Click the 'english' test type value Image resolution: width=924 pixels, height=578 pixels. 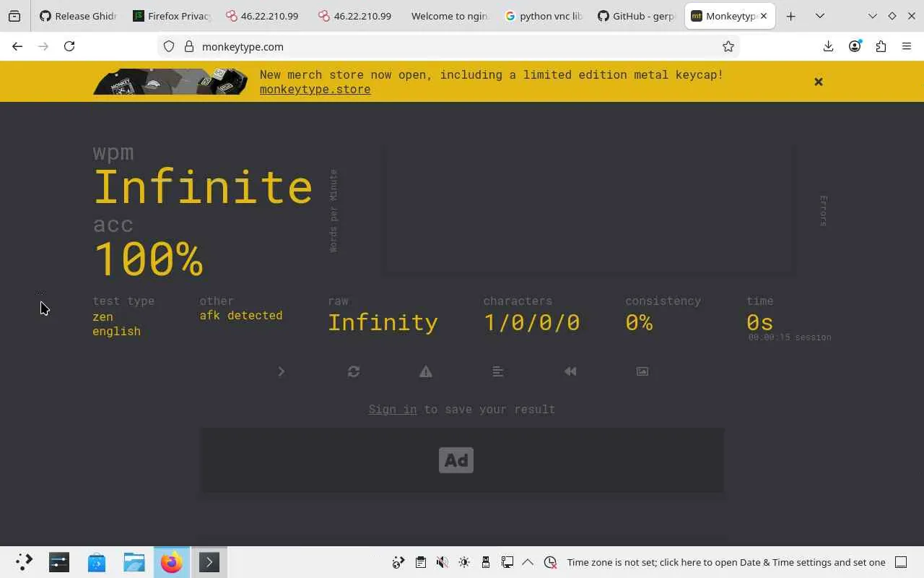pos(116,332)
